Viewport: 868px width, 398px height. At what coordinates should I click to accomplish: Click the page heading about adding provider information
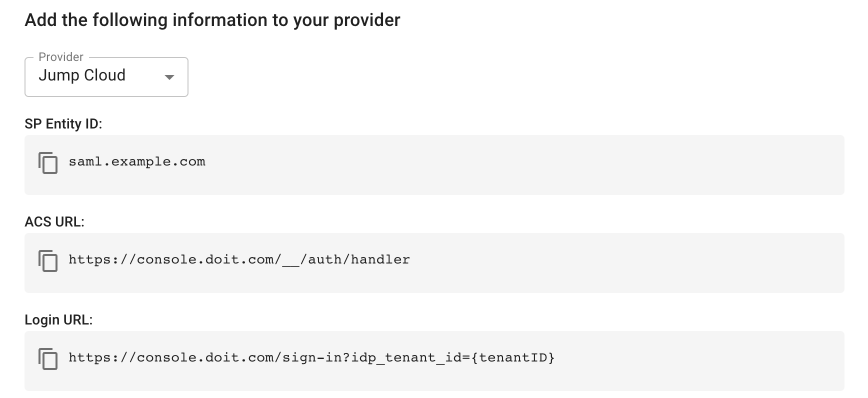coord(213,20)
